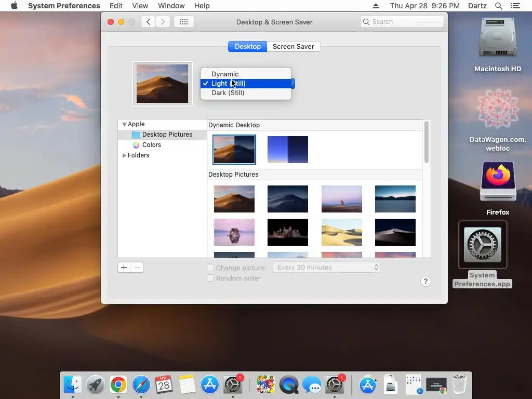Screen dimensions: 532x399
Task: Open Notification Center list icon
Action: click(515, 6)
